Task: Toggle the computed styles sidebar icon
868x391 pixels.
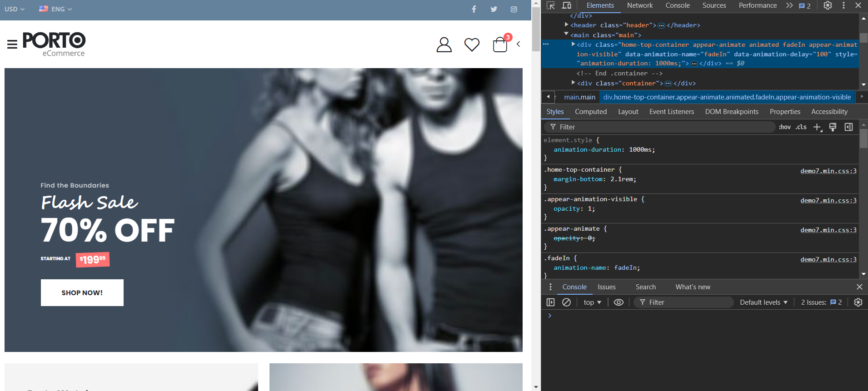Action: [x=848, y=127]
